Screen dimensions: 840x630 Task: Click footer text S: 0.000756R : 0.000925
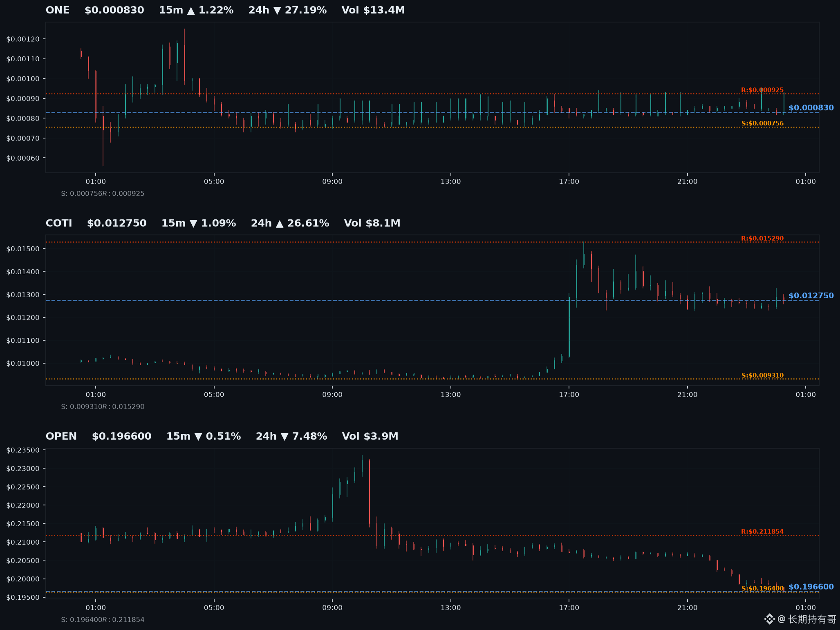(x=103, y=194)
